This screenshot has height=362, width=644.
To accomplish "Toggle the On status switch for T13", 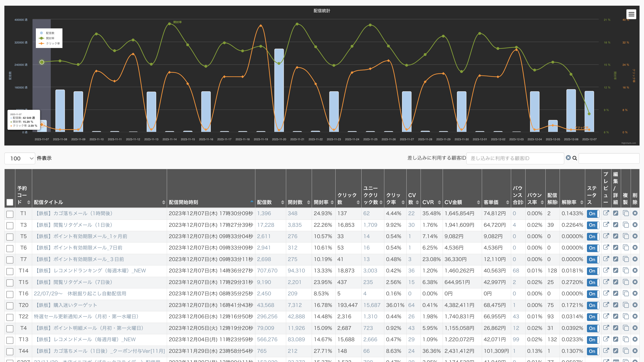I will 593,339.
